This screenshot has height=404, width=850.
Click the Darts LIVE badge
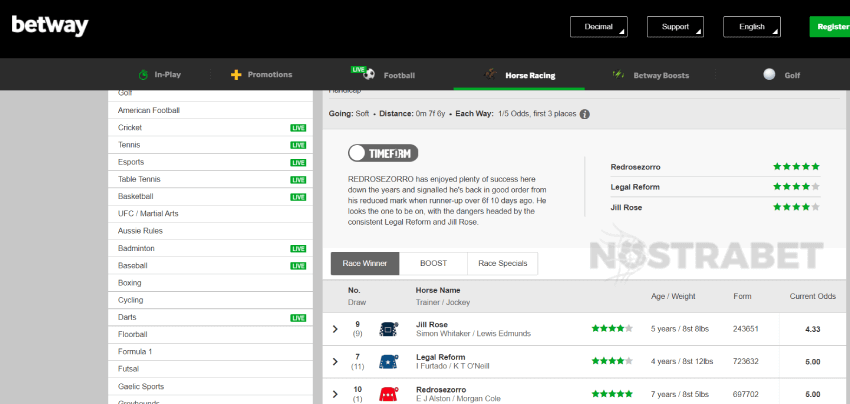(x=298, y=318)
